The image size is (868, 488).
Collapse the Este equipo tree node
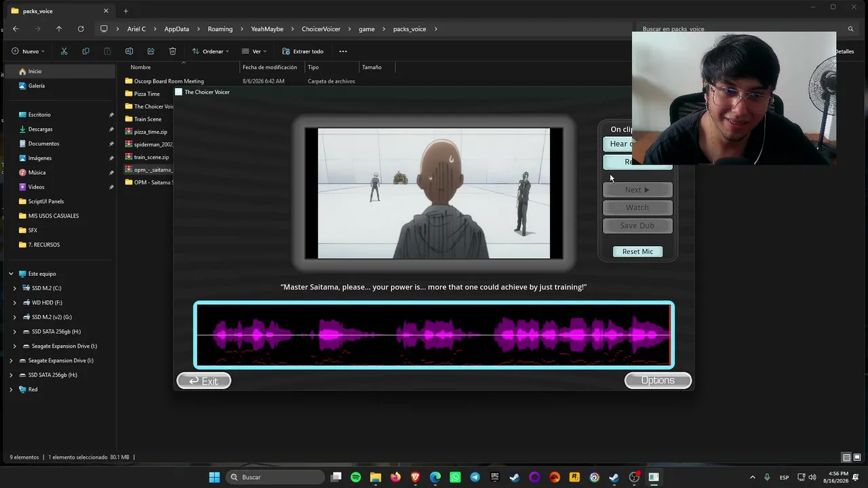click(x=11, y=274)
